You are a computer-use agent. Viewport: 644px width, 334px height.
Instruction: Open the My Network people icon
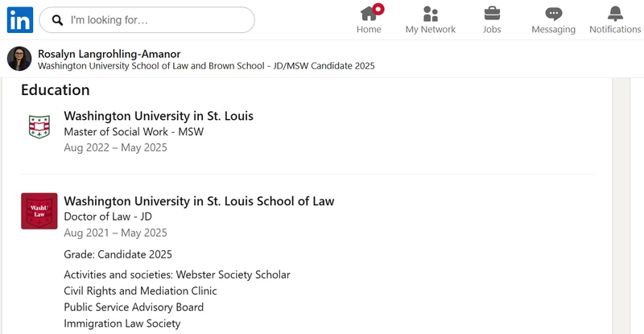click(x=431, y=14)
